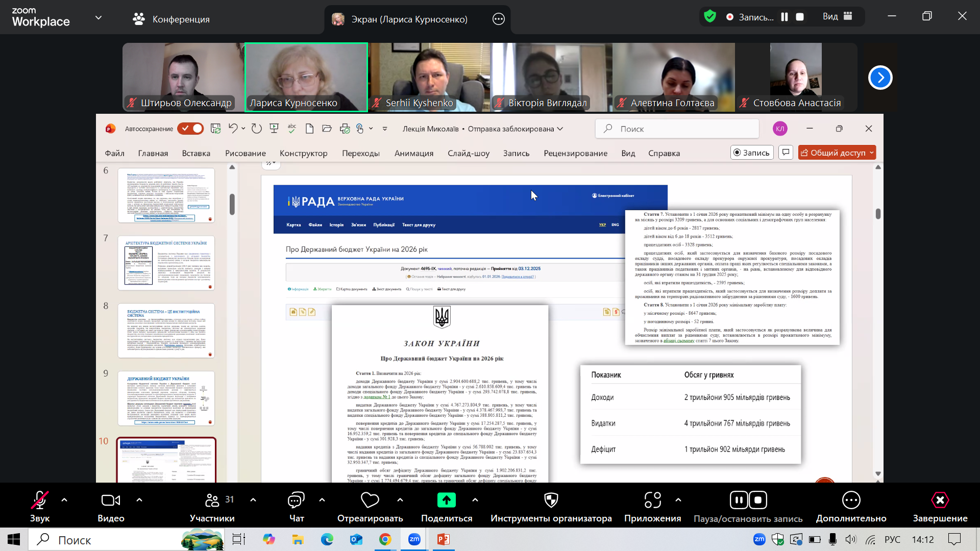The width and height of the screenshot is (980, 551).
Task: Switch to the Slide Show tab
Action: pos(468,153)
